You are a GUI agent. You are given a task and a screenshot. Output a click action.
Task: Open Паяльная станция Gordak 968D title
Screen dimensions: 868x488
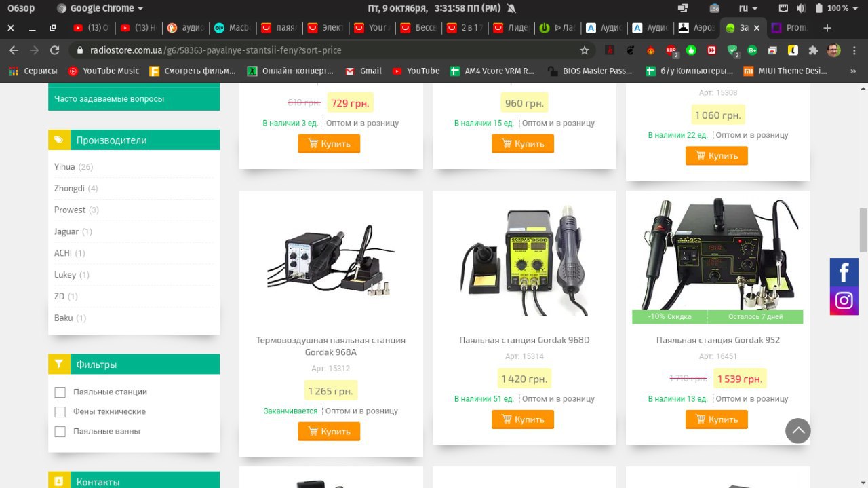(524, 340)
